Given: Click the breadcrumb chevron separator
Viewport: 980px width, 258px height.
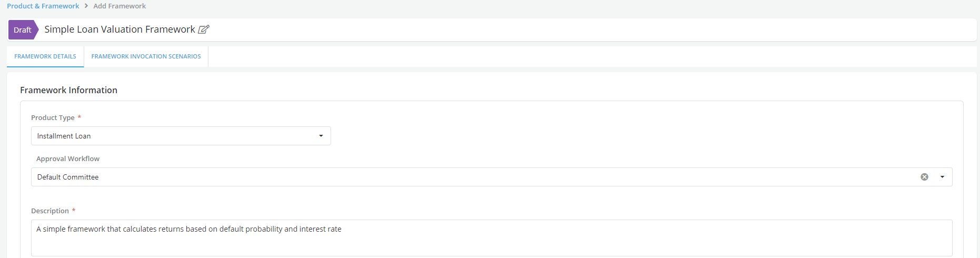Looking at the screenshot, I should coord(86,6).
